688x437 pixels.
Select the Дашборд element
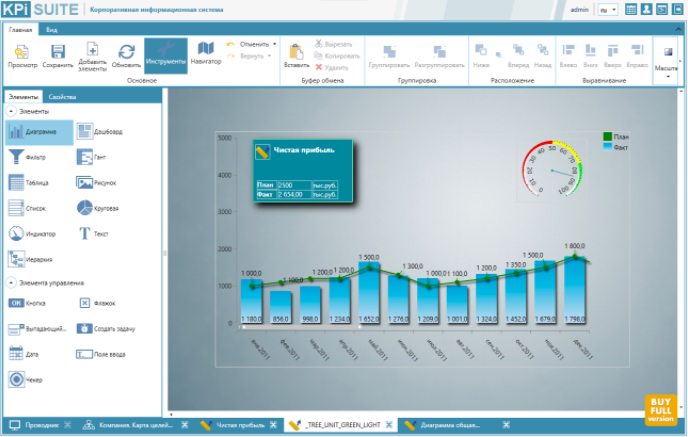click(100, 131)
